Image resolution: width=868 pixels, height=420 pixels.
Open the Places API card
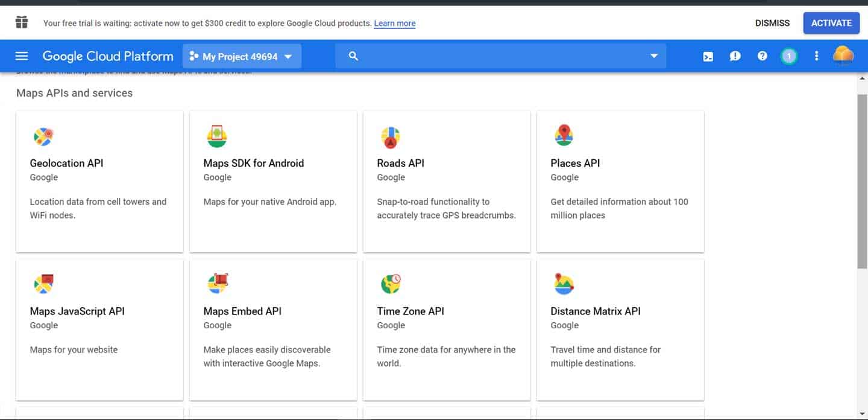click(x=620, y=182)
